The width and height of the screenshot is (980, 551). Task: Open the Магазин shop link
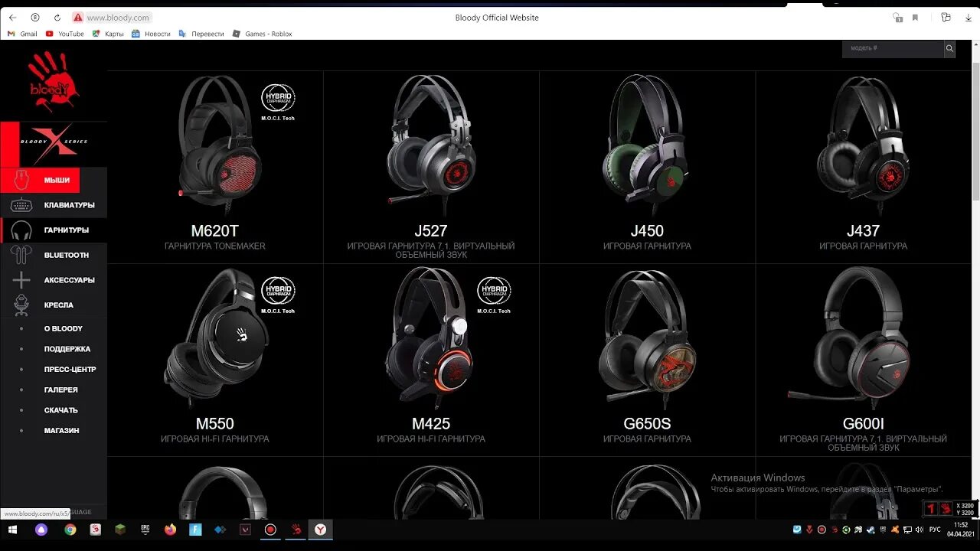[x=62, y=431]
